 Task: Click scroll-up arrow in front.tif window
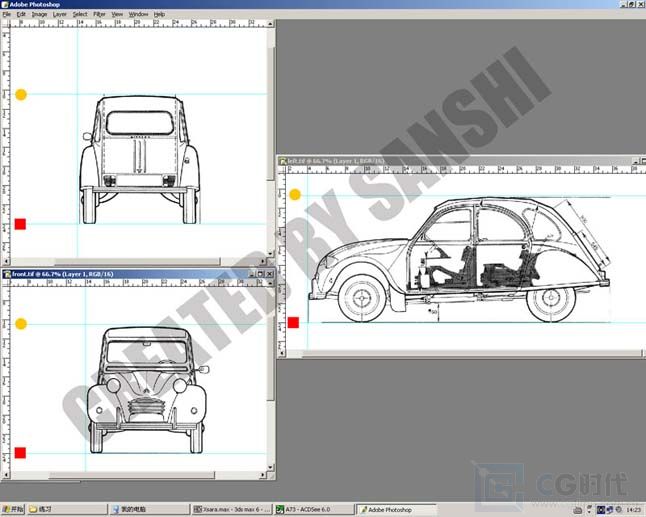click(270, 284)
